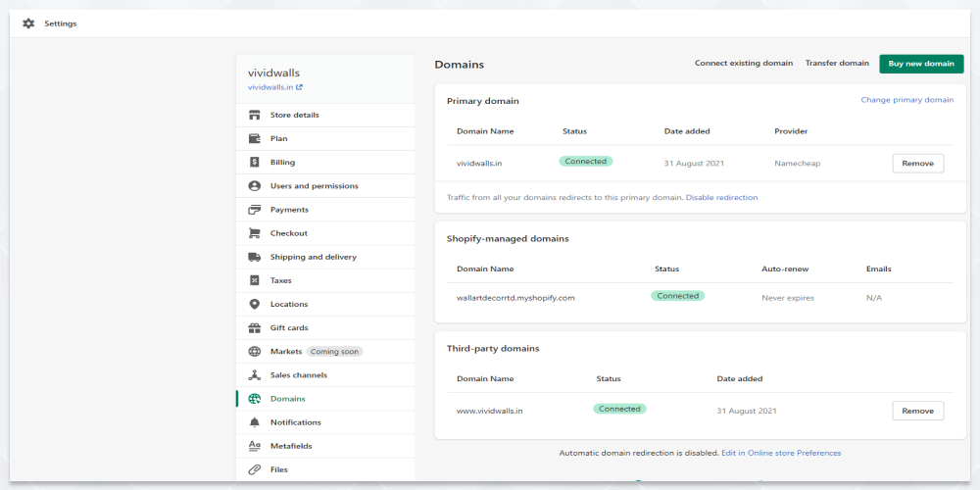Screen dimensions: 980x490
Task: Click the Coming soon badge
Action: (334, 351)
